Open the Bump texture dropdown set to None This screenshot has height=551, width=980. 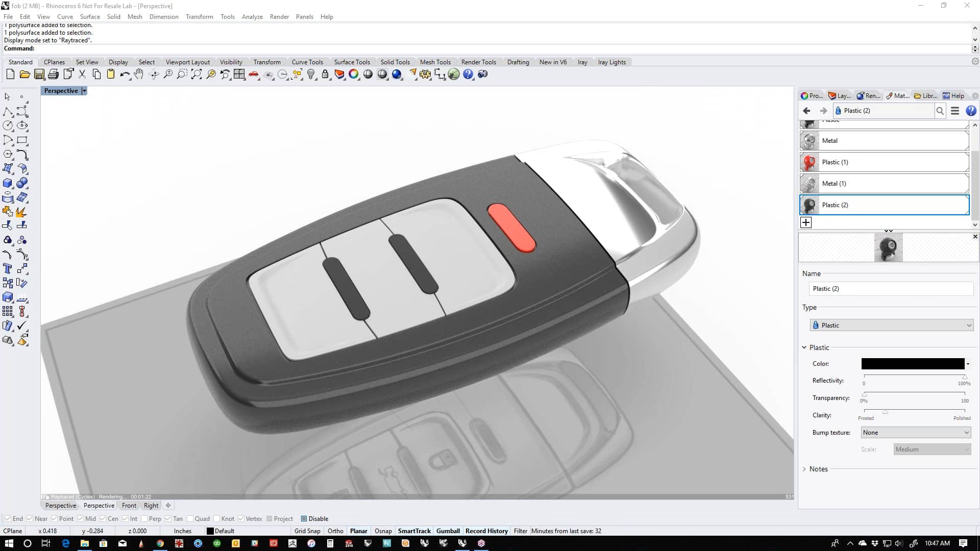click(915, 432)
